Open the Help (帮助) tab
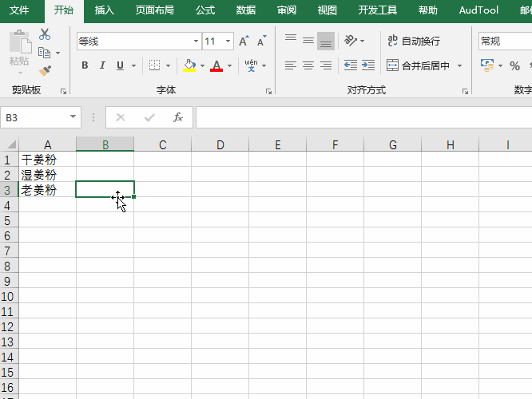The image size is (532, 399). [427, 10]
